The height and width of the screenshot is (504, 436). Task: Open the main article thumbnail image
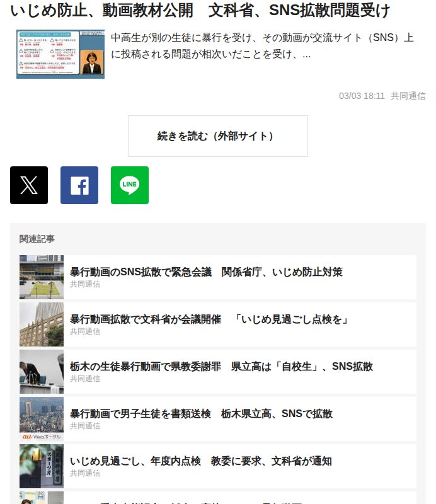pyautogui.click(x=60, y=54)
